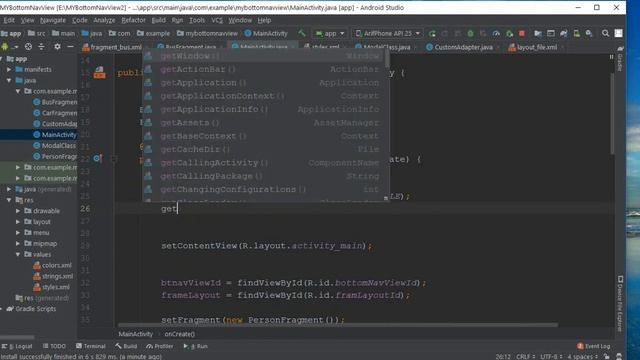Click the override gutter icon on line 22
Image resolution: width=640 pixels, height=360 pixels.
pyautogui.click(x=97, y=158)
